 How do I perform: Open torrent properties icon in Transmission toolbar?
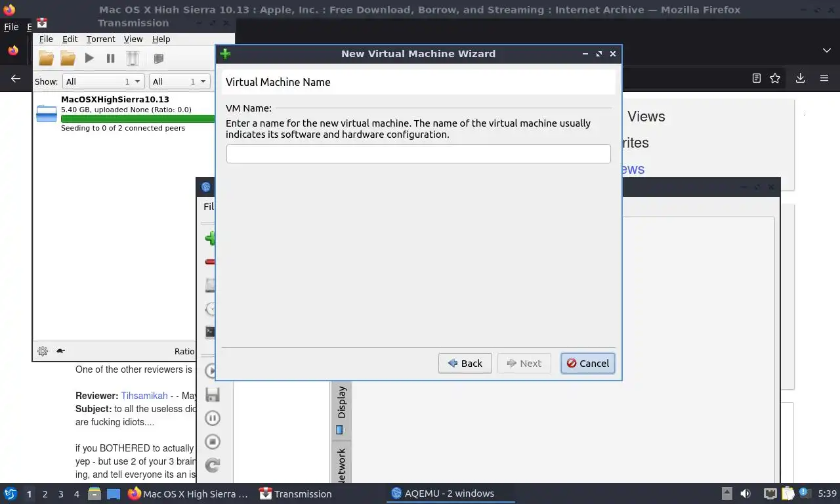[x=158, y=58]
